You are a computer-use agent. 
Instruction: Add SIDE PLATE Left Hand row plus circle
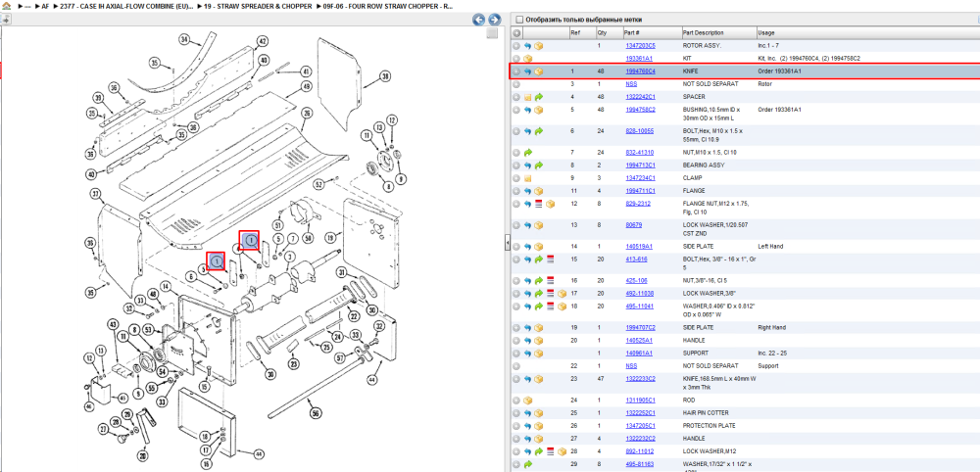[516, 246]
